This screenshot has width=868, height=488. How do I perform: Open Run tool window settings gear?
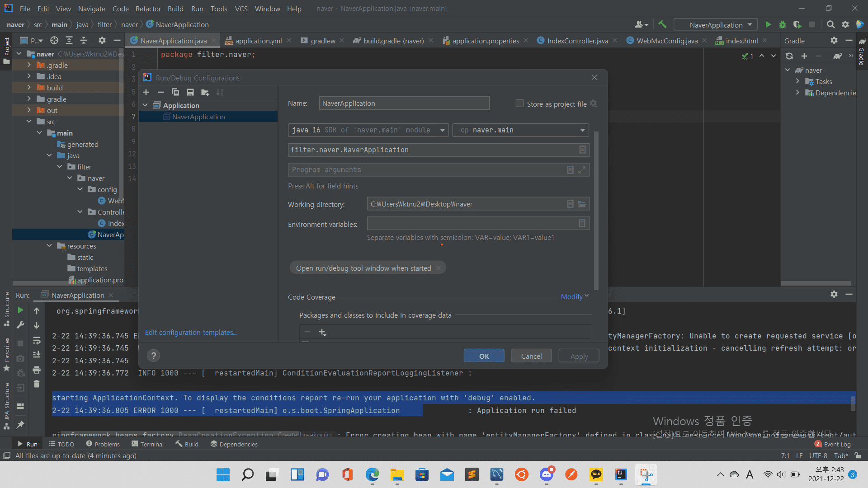[x=834, y=294]
